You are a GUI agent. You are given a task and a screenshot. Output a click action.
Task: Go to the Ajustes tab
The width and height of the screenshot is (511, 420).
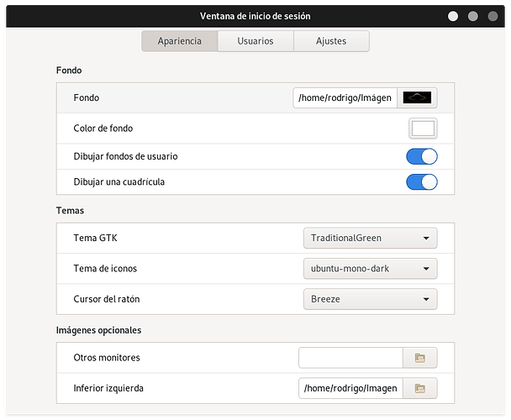330,41
